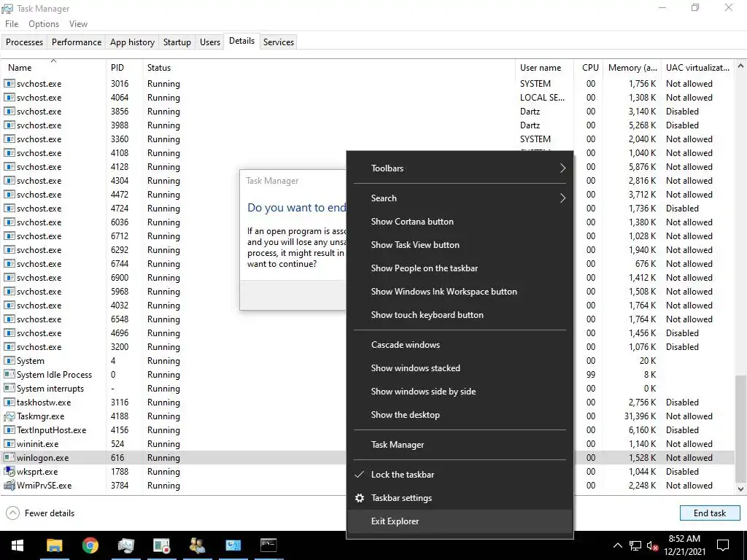Click the Task Manager title bar icon
This screenshot has width=747, height=560.
point(7,9)
